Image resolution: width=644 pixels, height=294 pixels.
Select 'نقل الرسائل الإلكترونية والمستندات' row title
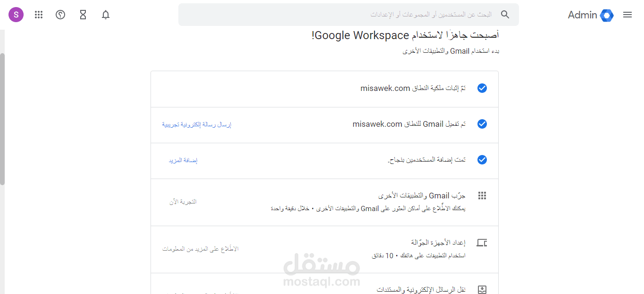(x=421, y=290)
